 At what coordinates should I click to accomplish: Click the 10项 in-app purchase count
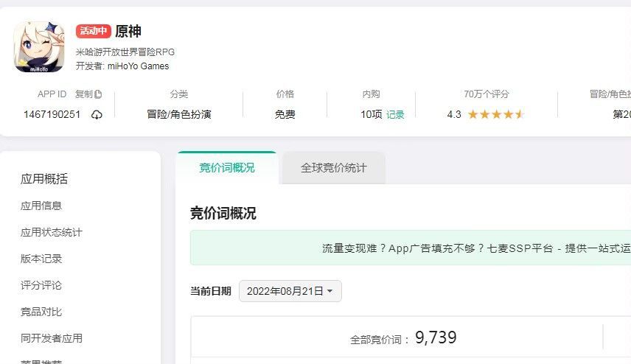pos(371,115)
